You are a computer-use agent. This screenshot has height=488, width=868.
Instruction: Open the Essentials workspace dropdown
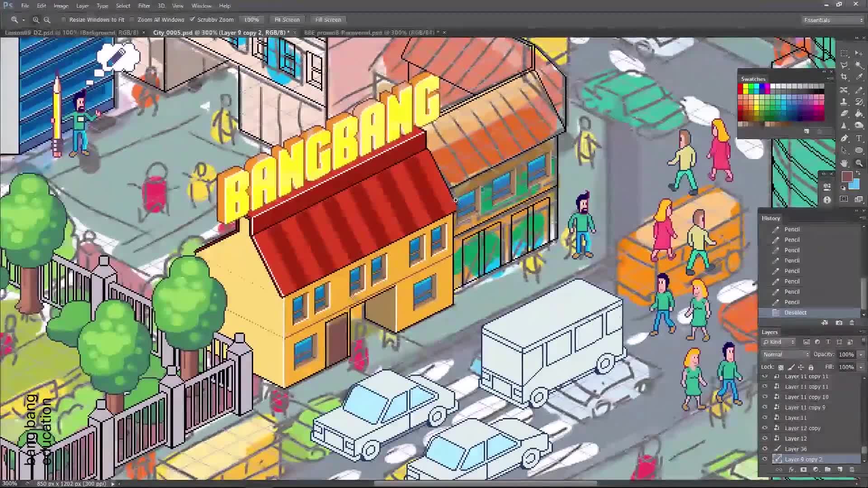[x=833, y=20]
